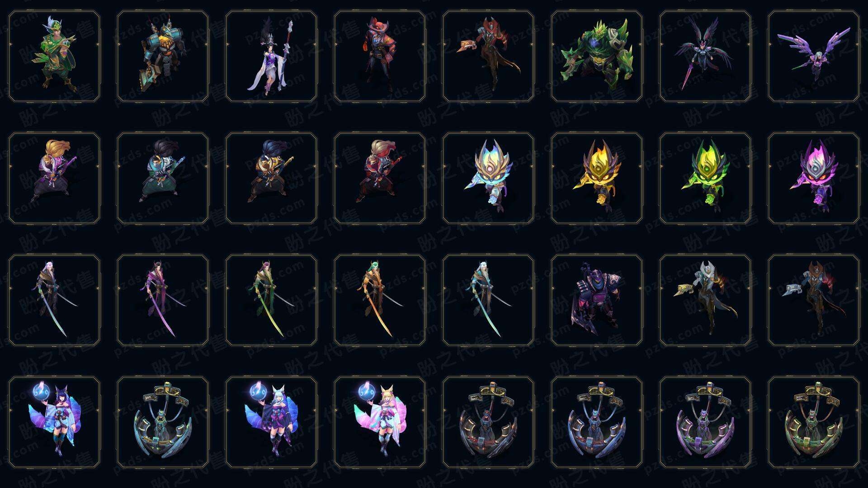Image resolution: width=868 pixels, height=488 pixels.
Task: Select the green leaf-armored archer skin
Action: pos(54,56)
